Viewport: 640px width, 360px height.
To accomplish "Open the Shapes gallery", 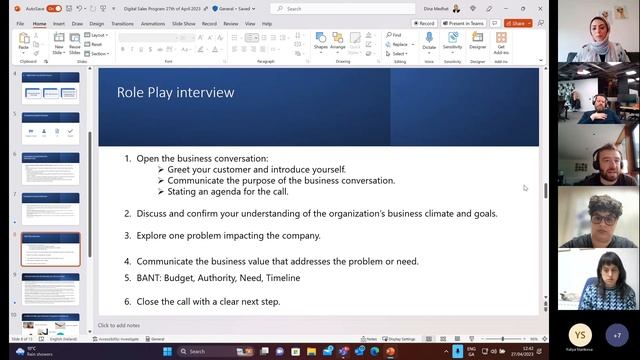I will point(321,42).
